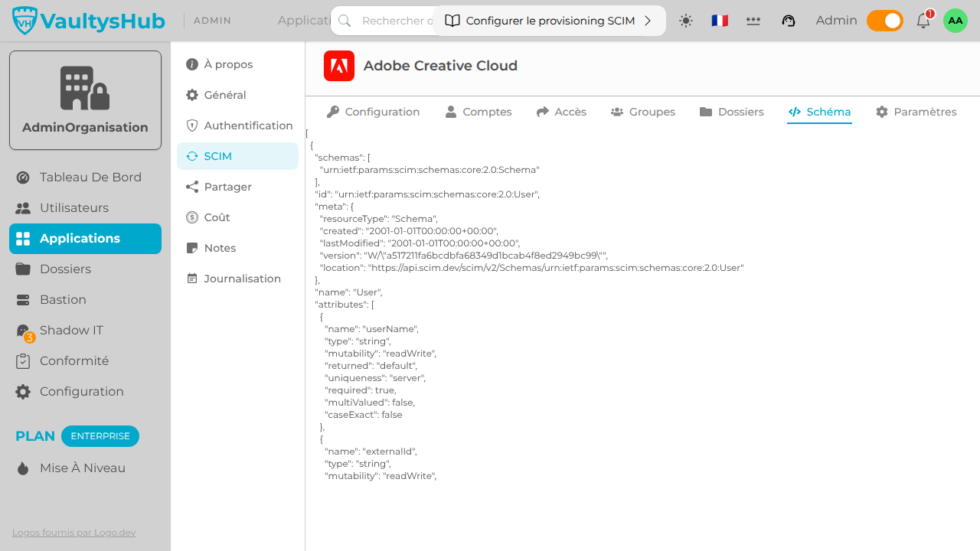
Task: Click the Conformité clipboard icon
Action: (23, 361)
